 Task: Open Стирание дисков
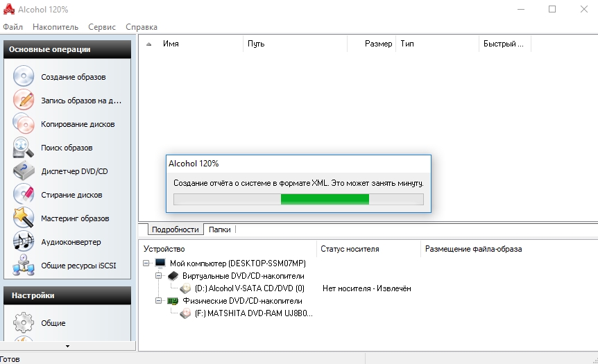pyautogui.click(x=71, y=195)
